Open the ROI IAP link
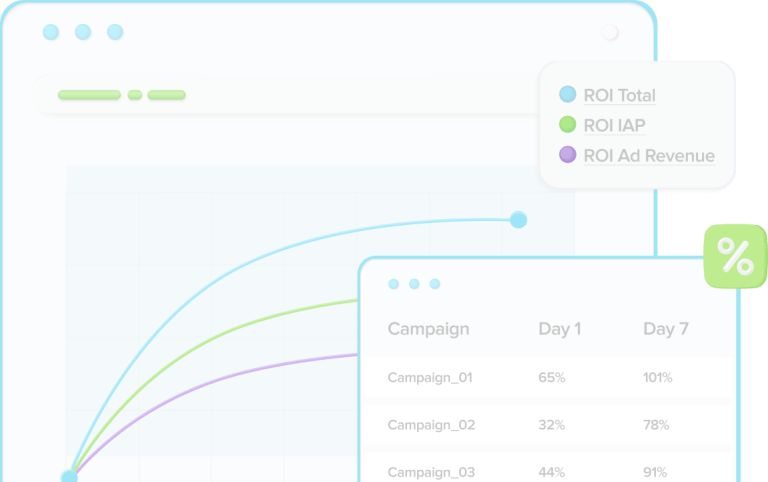The height and width of the screenshot is (482, 768). coord(614,126)
